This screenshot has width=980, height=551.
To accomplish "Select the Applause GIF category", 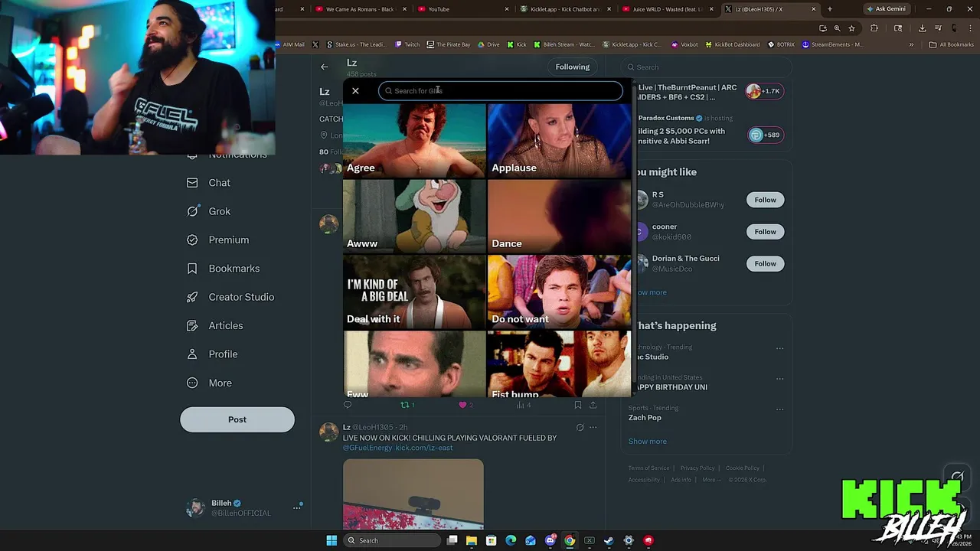I will [560, 140].
